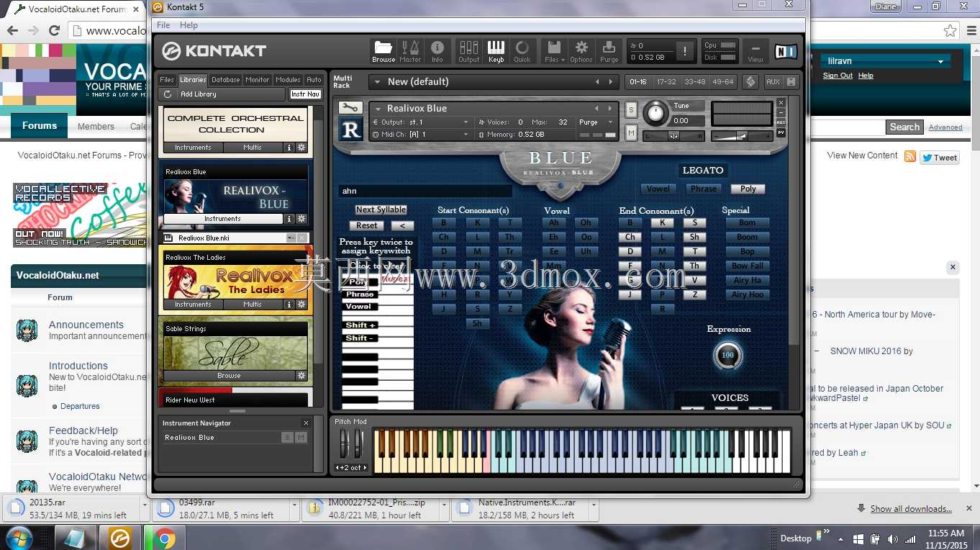
Task: Select Poly legato mode
Action: tap(748, 189)
